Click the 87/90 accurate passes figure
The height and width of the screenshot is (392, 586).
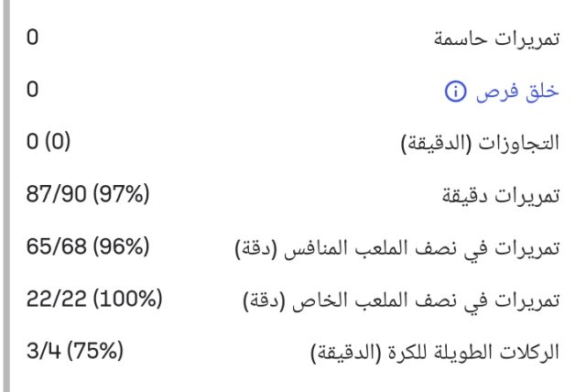click(53, 196)
